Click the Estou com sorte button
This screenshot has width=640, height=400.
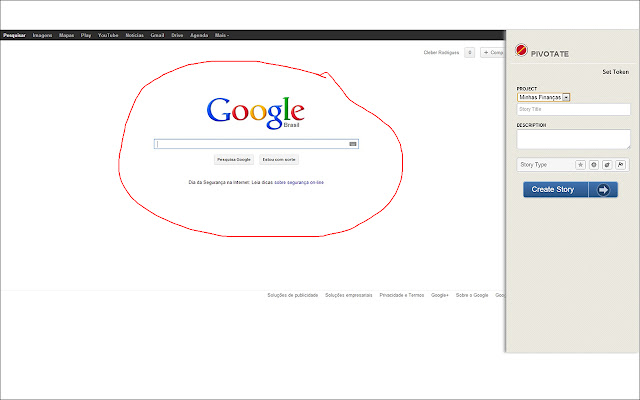coord(279,160)
